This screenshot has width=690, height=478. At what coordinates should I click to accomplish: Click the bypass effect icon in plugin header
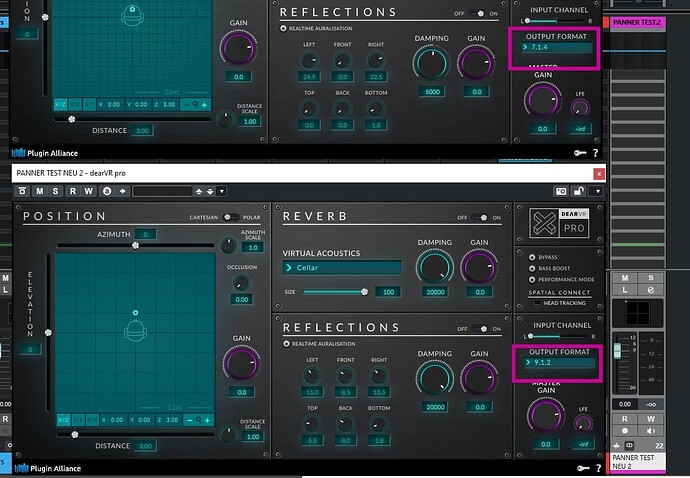pos(22,191)
